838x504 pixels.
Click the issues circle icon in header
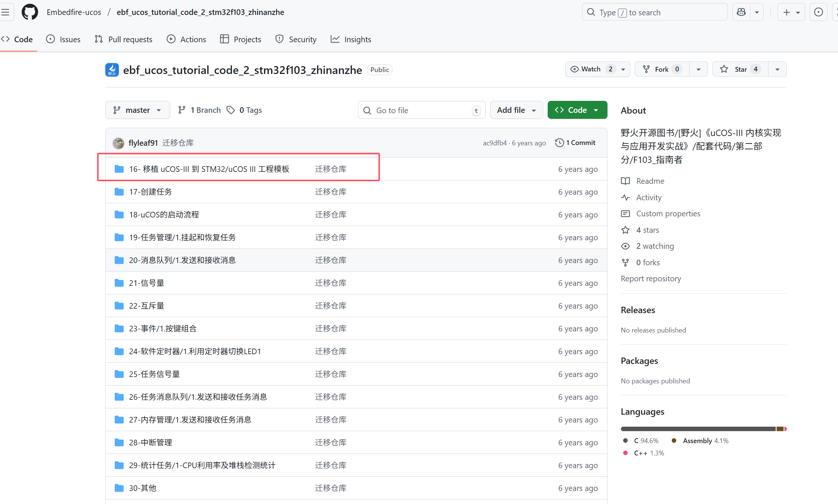coord(818,12)
